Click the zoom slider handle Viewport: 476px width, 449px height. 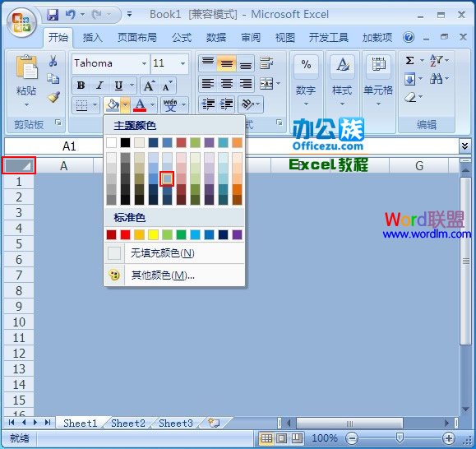[x=400, y=438]
